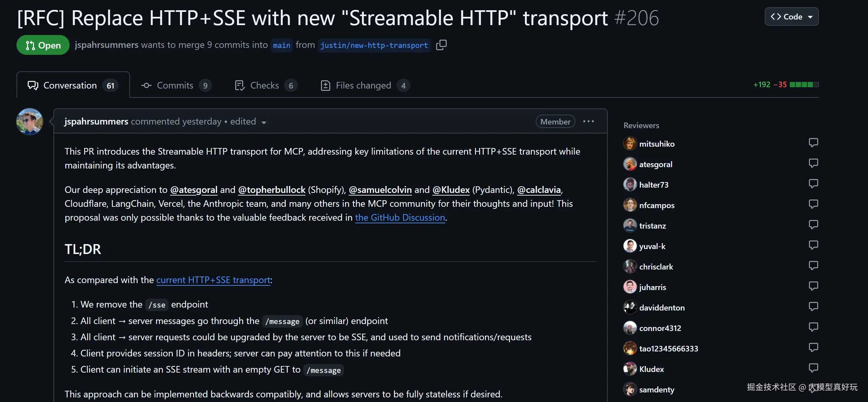Open the Code dropdown button

tap(791, 17)
